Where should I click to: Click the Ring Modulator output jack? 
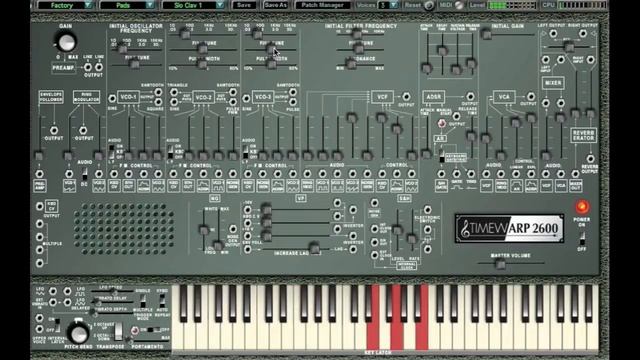pyautogui.click(x=83, y=130)
